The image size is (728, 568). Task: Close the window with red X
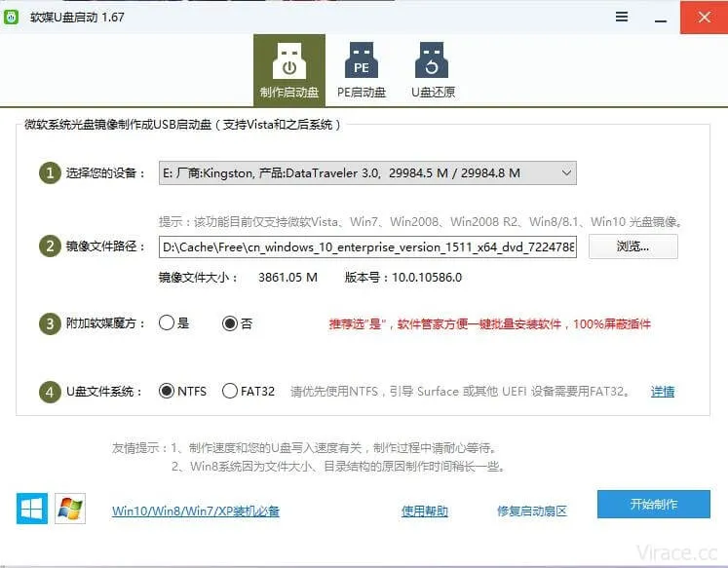704,18
